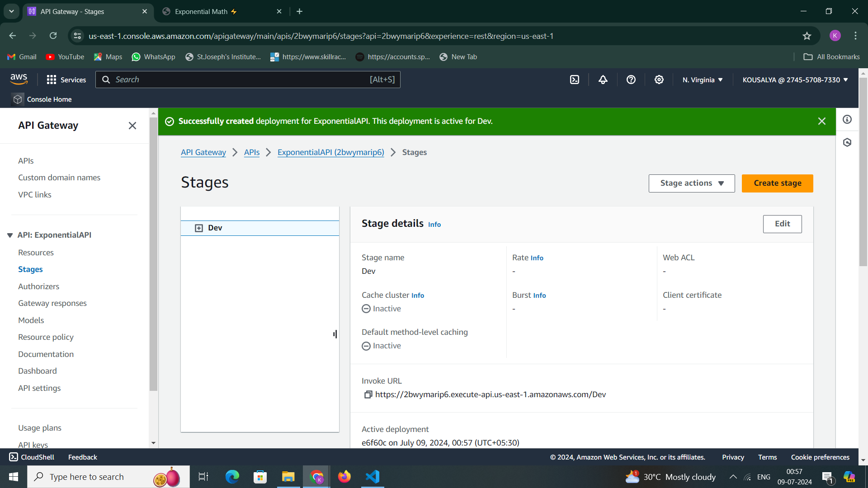Click Edit in Stage details
Screen dimensions: 868x488
[x=782, y=224]
